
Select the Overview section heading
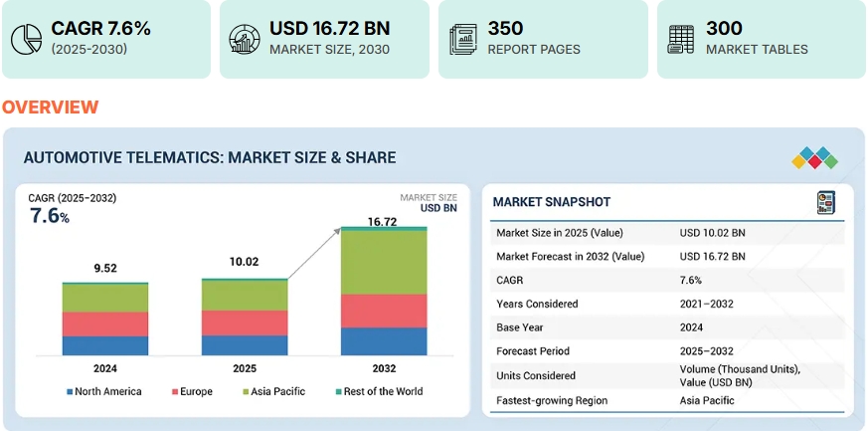(x=50, y=108)
